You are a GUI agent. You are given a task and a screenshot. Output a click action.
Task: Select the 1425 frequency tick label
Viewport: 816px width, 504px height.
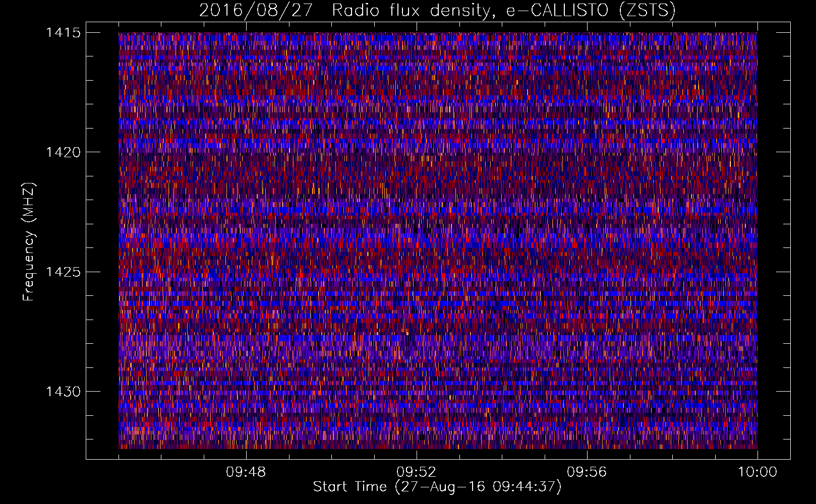(x=63, y=272)
